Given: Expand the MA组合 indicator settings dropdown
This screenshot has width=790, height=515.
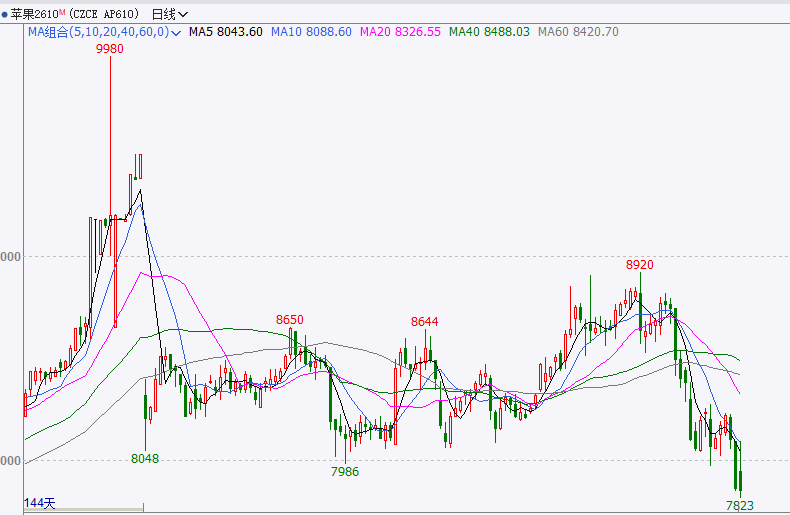Looking at the screenshot, I should pos(176,33).
